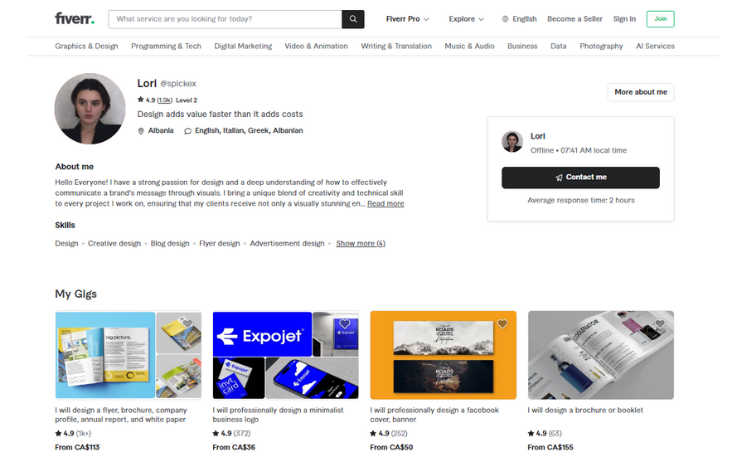The width and height of the screenshot is (746, 465).
Task: Click the search magnifier button
Action: tap(353, 19)
